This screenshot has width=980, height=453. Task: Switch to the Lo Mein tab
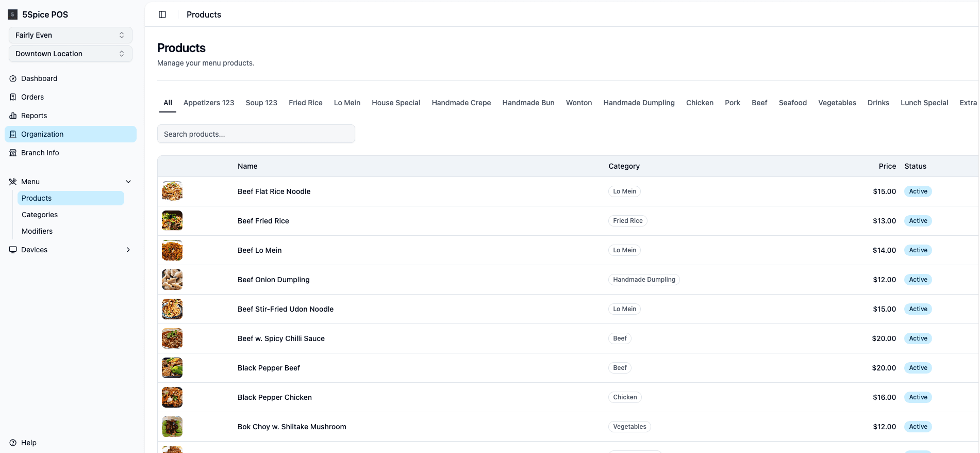pyautogui.click(x=347, y=103)
